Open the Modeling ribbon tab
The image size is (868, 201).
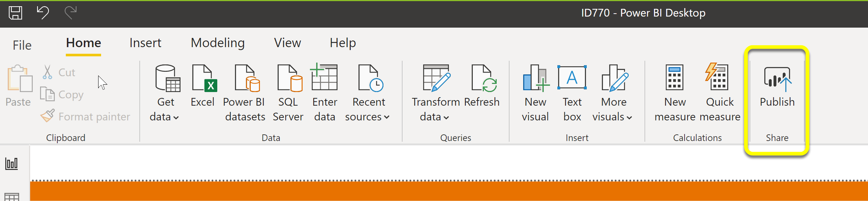[218, 43]
